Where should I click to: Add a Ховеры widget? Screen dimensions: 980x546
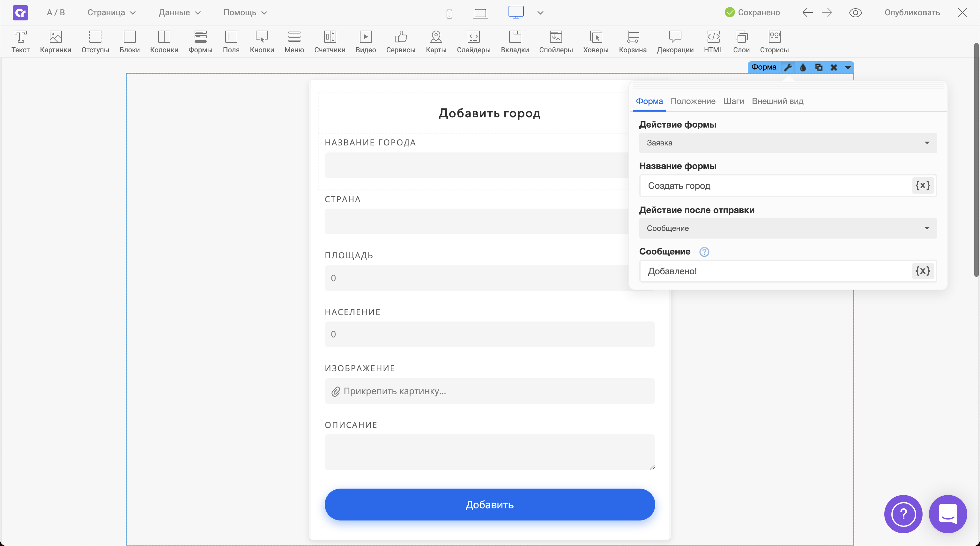point(596,42)
